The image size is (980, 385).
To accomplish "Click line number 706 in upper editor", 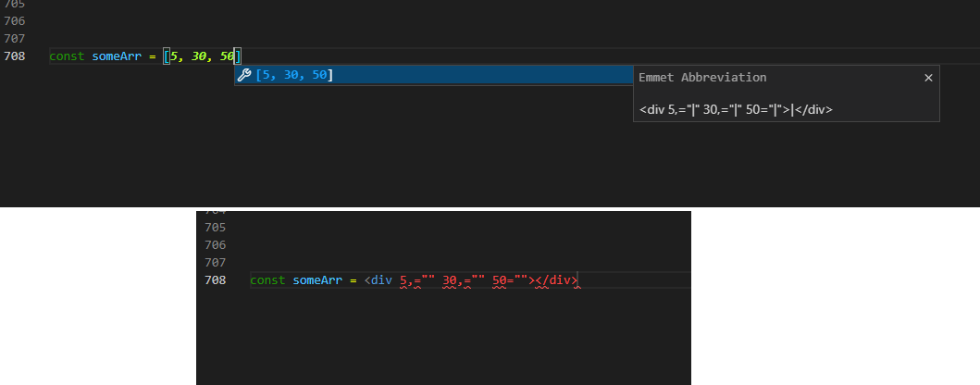I will [14, 20].
